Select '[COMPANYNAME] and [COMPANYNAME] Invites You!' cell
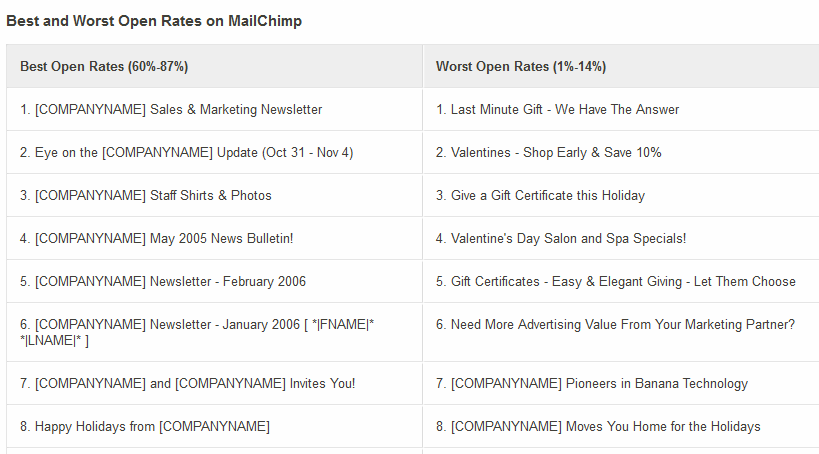819x454 pixels. pos(214,383)
